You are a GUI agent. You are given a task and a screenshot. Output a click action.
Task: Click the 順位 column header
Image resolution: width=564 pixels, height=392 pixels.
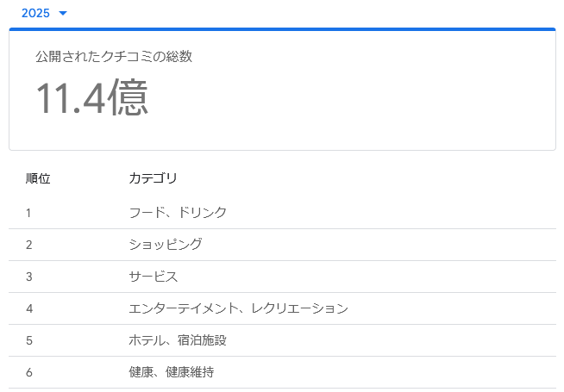click(38, 178)
